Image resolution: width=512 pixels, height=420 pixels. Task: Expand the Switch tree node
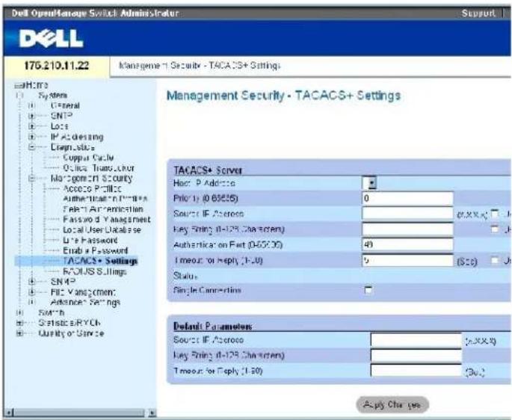point(20,312)
